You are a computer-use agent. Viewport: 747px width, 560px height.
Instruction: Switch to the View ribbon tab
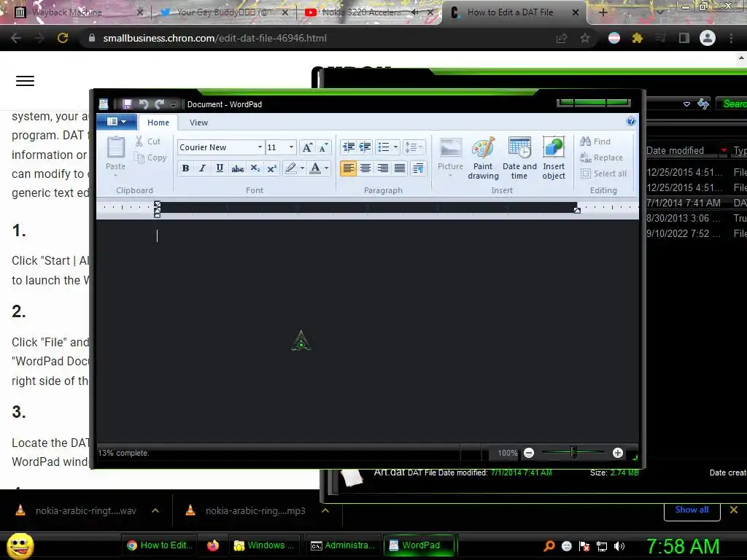point(198,122)
